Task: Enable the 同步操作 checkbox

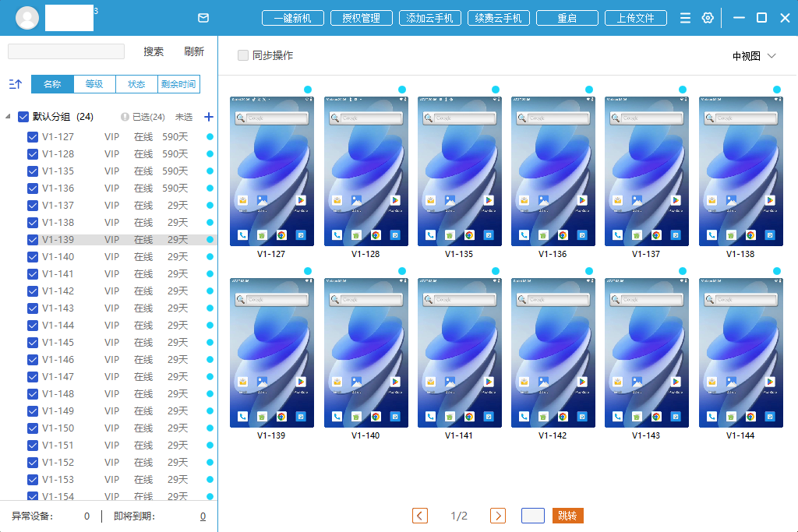Action: 243,55
